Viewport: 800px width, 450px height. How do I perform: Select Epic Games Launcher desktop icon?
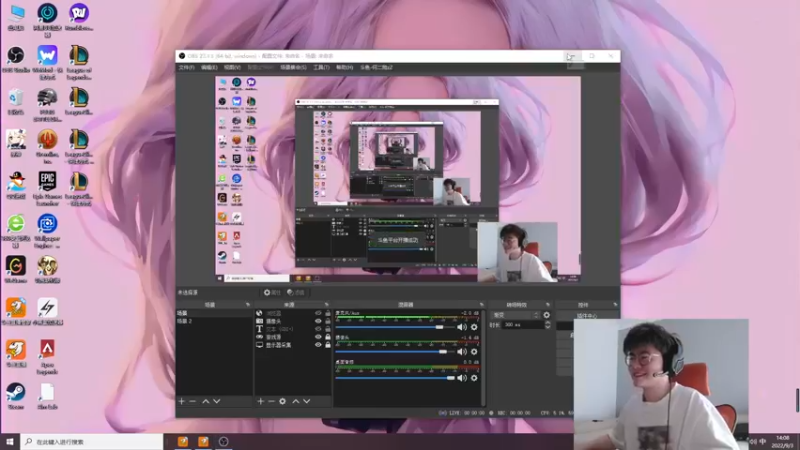click(47, 188)
